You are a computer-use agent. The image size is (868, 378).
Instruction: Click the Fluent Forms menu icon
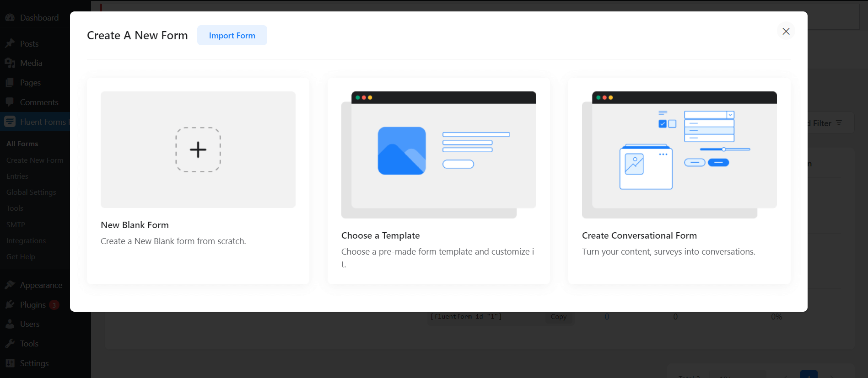[x=10, y=122]
